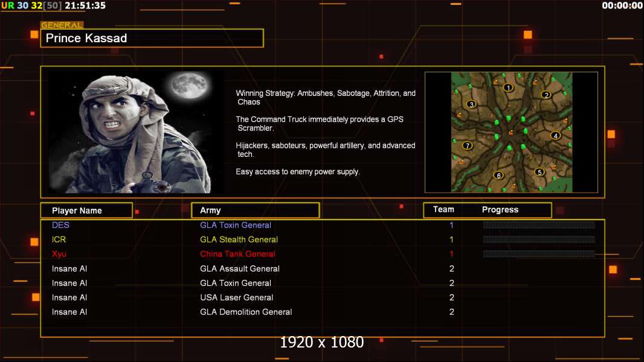
Task: Click China Tank General army entry
Action: (x=237, y=254)
